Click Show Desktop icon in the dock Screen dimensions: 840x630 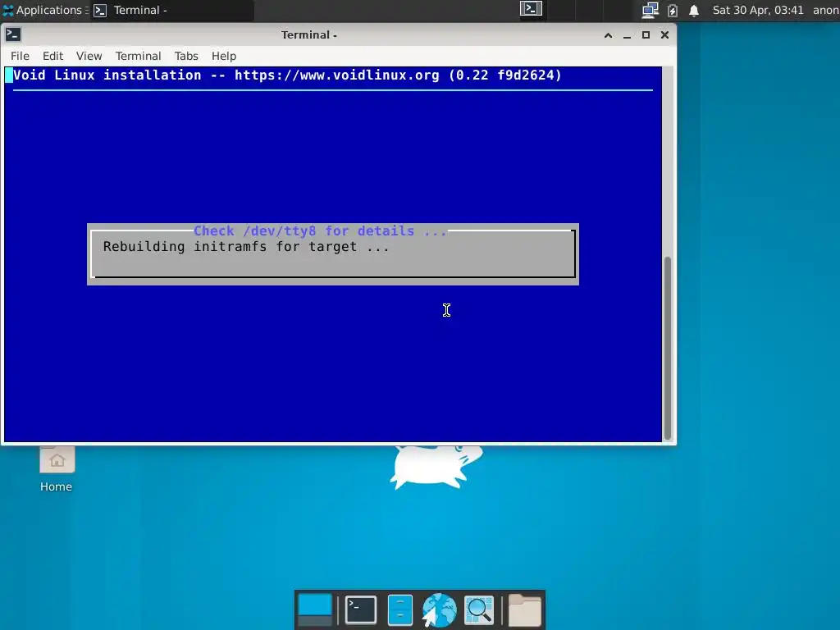(x=315, y=610)
